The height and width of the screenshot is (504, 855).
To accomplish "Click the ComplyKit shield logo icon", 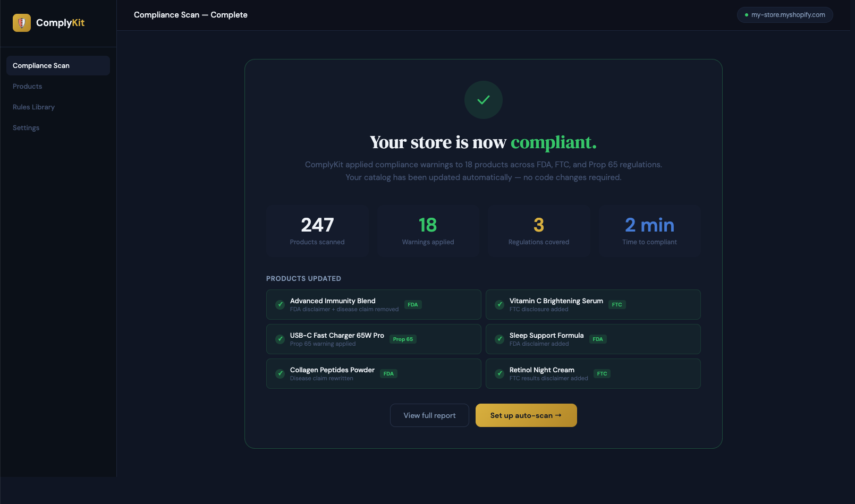I will (21, 22).
